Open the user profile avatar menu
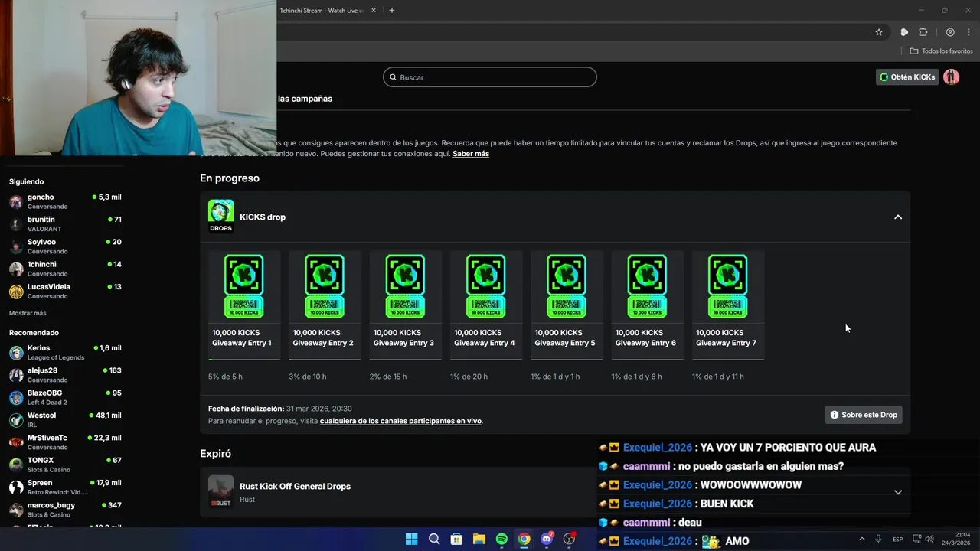The image size is (980, 551). (951, 77)
